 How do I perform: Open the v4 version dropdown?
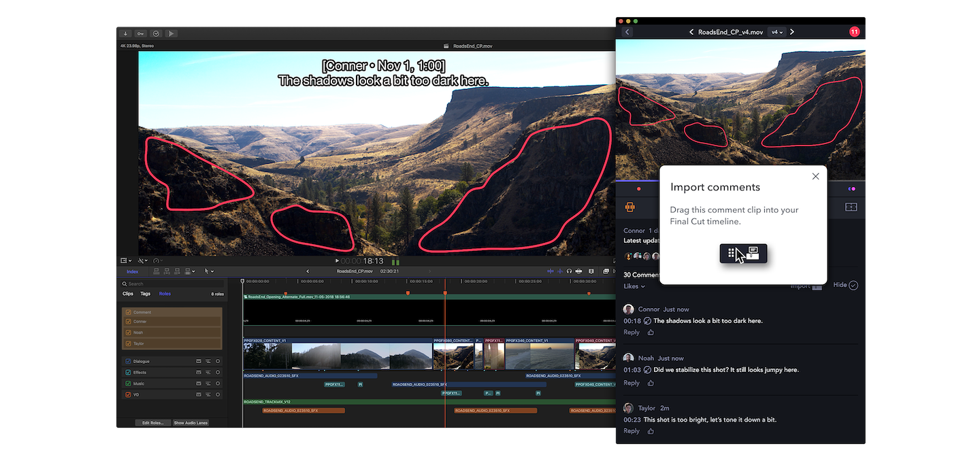pos(777,32)
